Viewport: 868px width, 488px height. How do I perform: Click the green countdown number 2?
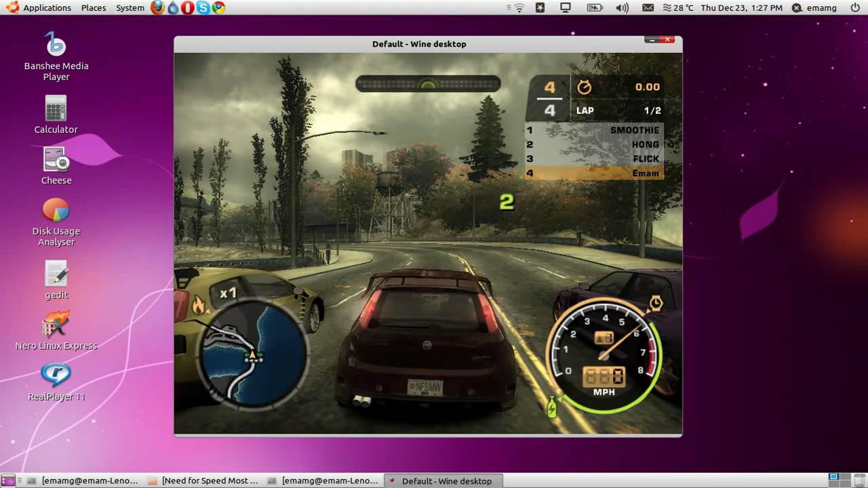pos(507,201)
